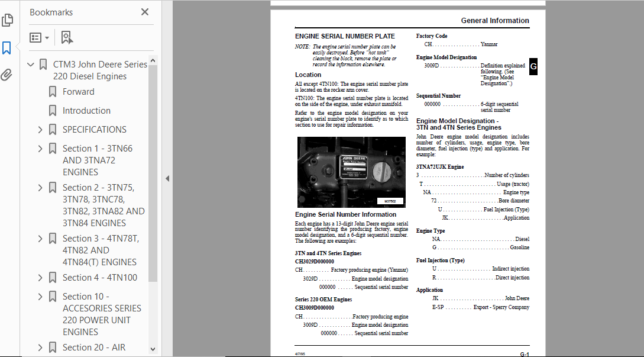Jump to Section 10 - ACCESORIES SERIES 220

[102, 314]
